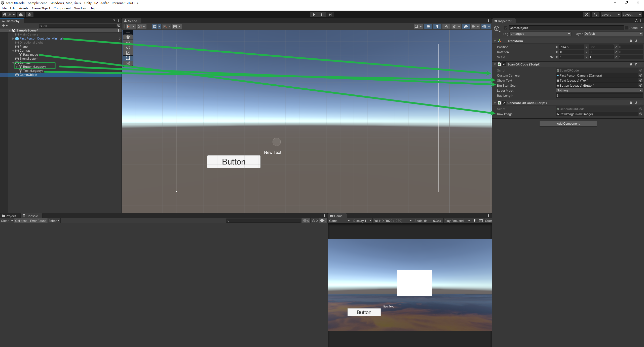This screenshot has height=347, width=644.
Task: Open the Assets menu in menu bar
Action: coord(24,8)
